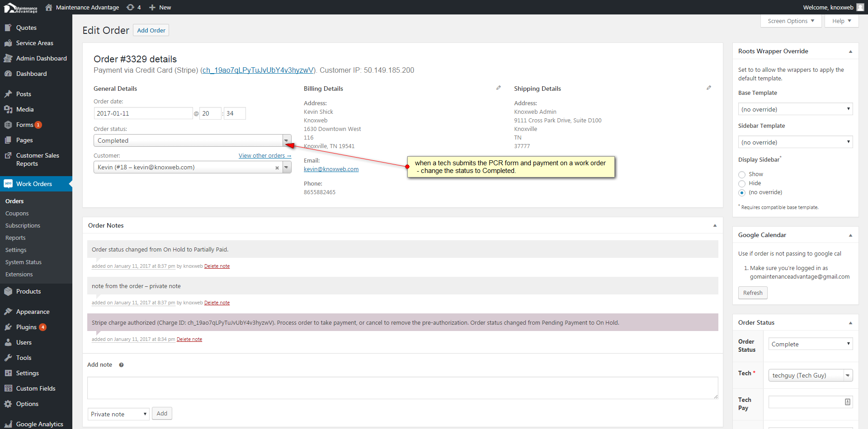Collapse the Order Notes panel

tap(715, 225)
